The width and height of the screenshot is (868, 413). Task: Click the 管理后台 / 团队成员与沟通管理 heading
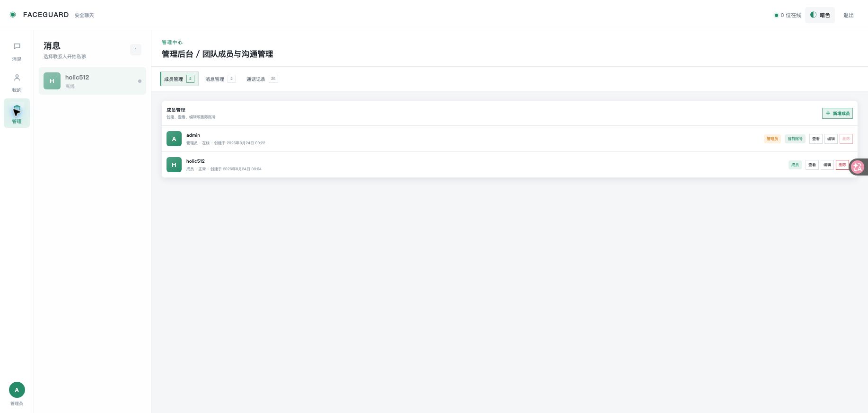[217, 54]
